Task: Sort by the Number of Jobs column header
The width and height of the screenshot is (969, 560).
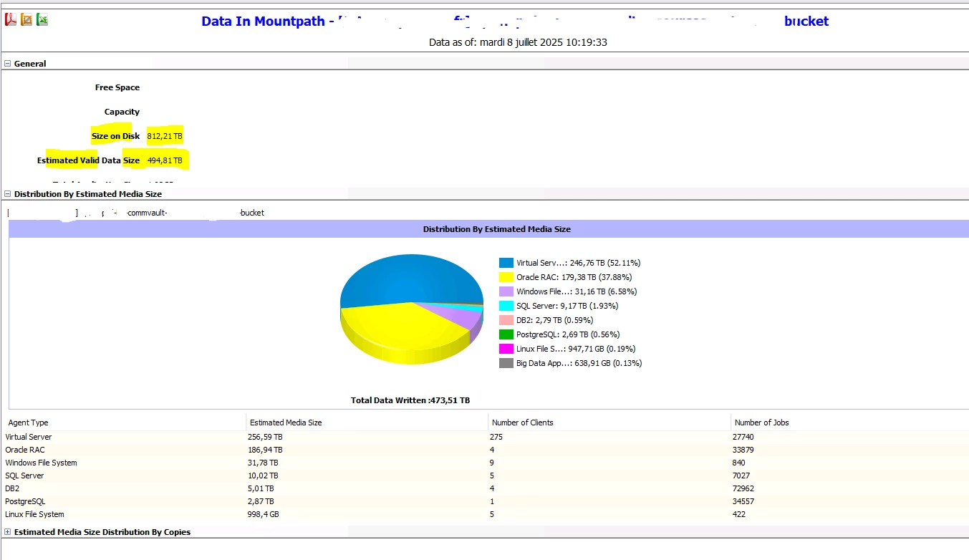Action: point(762,423)
